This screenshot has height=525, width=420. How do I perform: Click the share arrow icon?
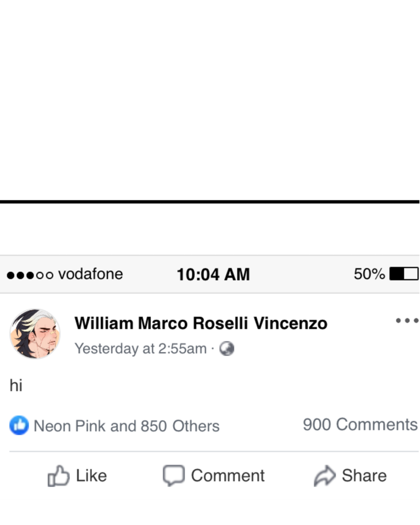[x=324, y=476]
